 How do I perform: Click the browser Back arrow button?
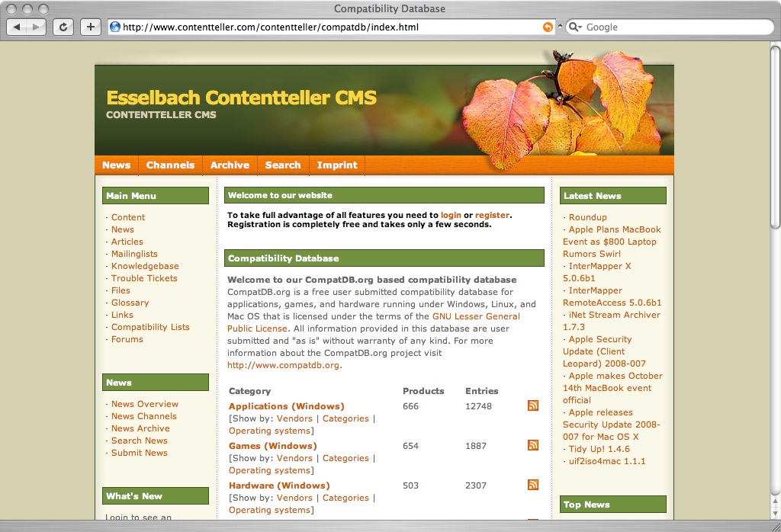click(x=17, y=27)
